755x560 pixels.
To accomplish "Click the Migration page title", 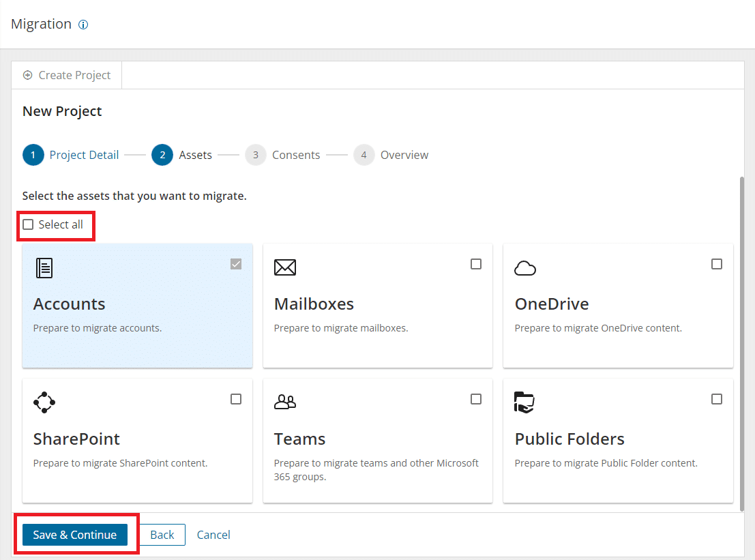I will click(x=42, y=24).
